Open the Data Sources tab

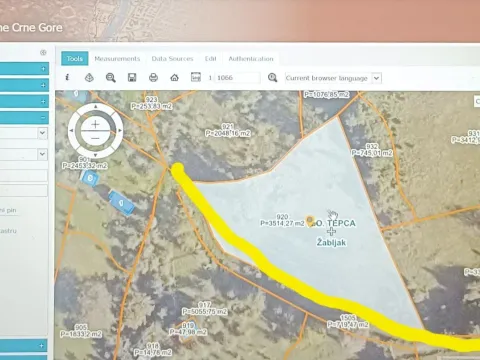point(172,59)
